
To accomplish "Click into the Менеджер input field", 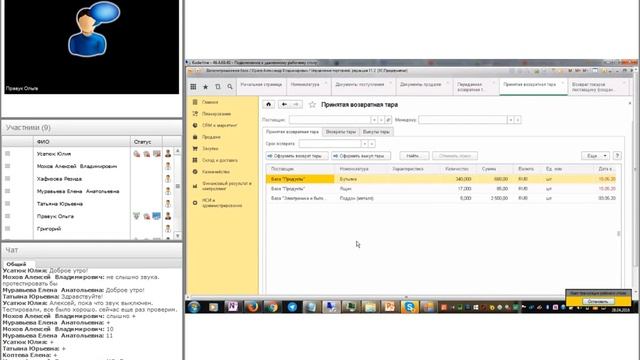I will tap(462, 120).
